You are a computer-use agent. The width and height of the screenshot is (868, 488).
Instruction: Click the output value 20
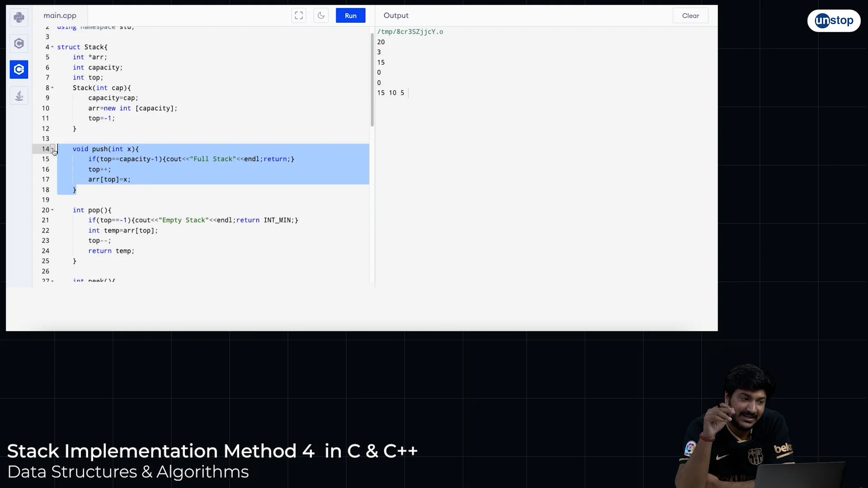[x=381, y=42]
